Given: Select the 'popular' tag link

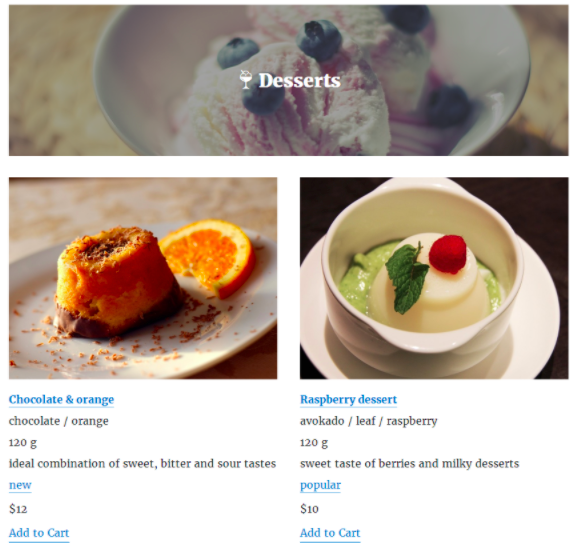Looking at the screenshot, I should [320, 485].
